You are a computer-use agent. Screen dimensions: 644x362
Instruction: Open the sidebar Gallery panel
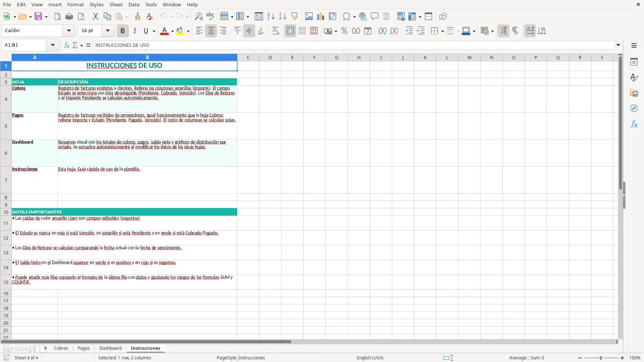634,93
